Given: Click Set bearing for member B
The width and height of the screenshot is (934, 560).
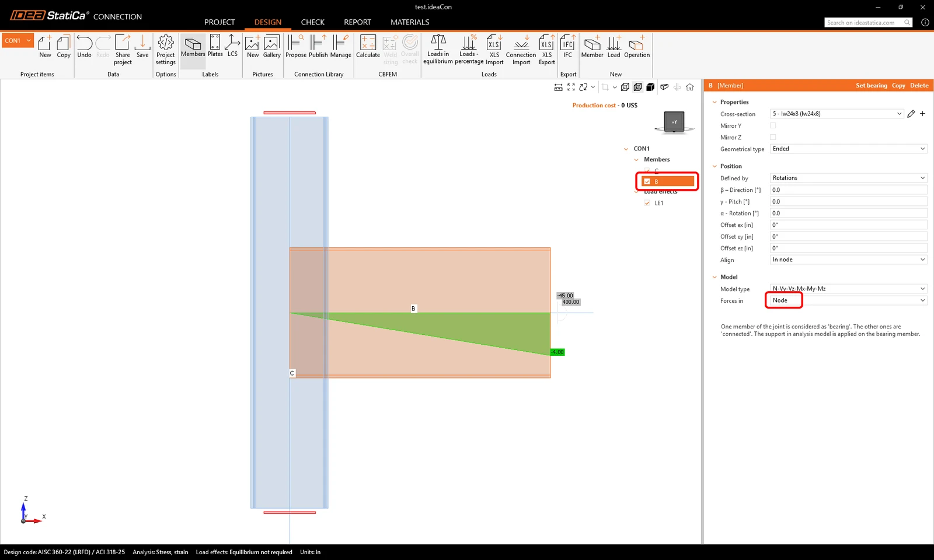Looking at the screenshot, I should pos(871,86).
